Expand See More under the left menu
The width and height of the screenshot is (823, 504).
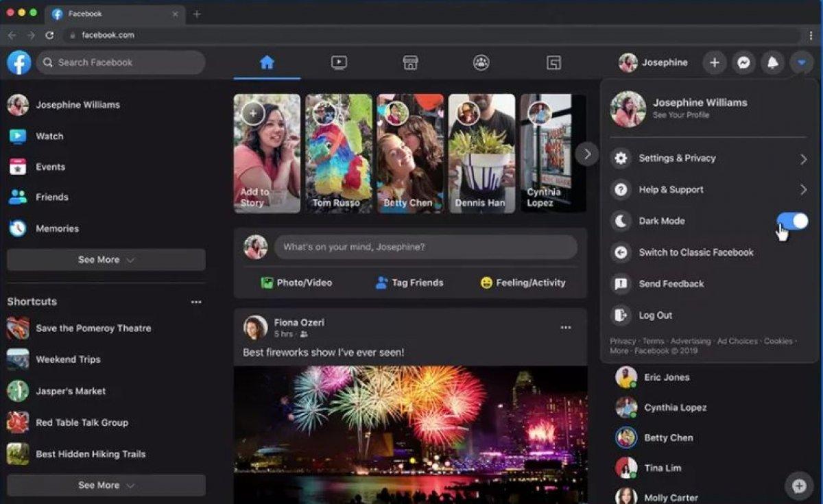pos(106,260)
